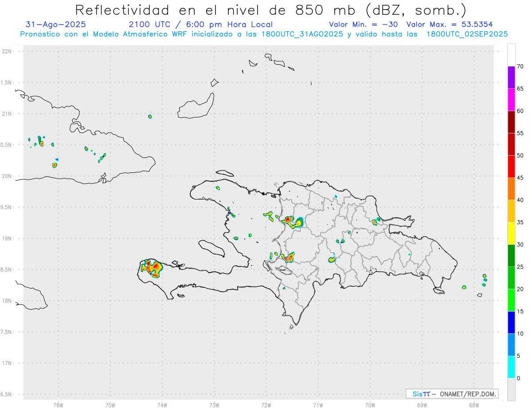532x411 pixels.
Task: Click the colorbar scale value '35'
Action: pyautogui.click(x=520, y=222)
